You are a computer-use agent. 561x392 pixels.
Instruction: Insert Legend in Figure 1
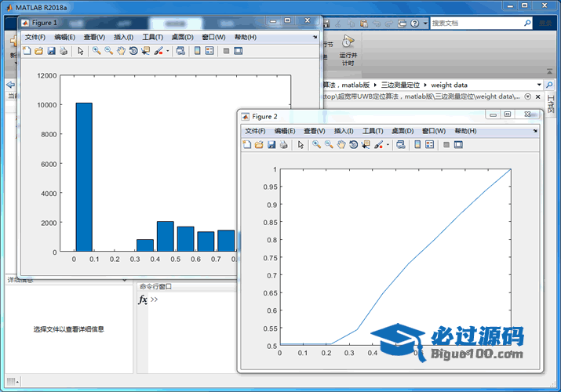[209, 51]
